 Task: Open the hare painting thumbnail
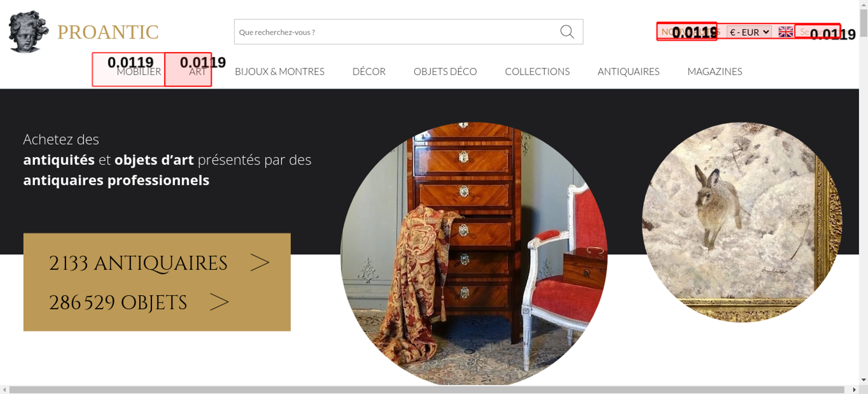(742, 222)
